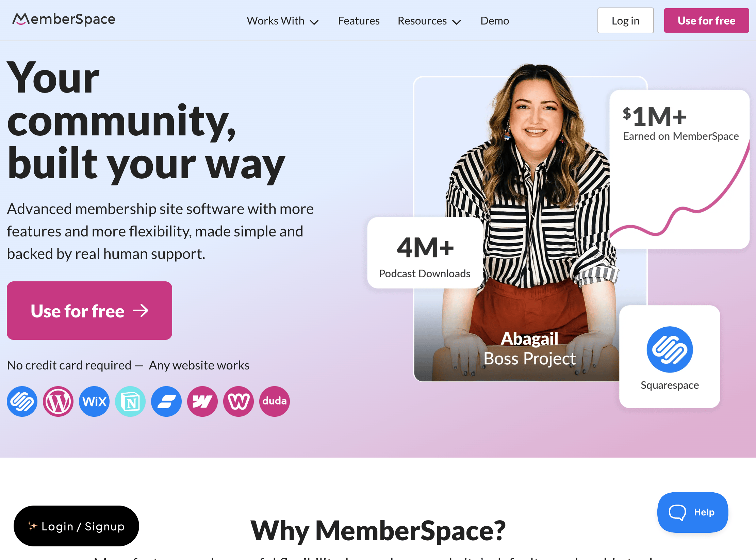
Task: Click the Login / Signup floating button
Action: tap(76, 526)
